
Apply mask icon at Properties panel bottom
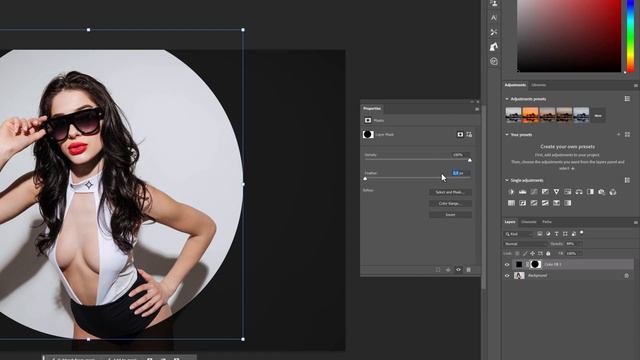pos(448,270)
